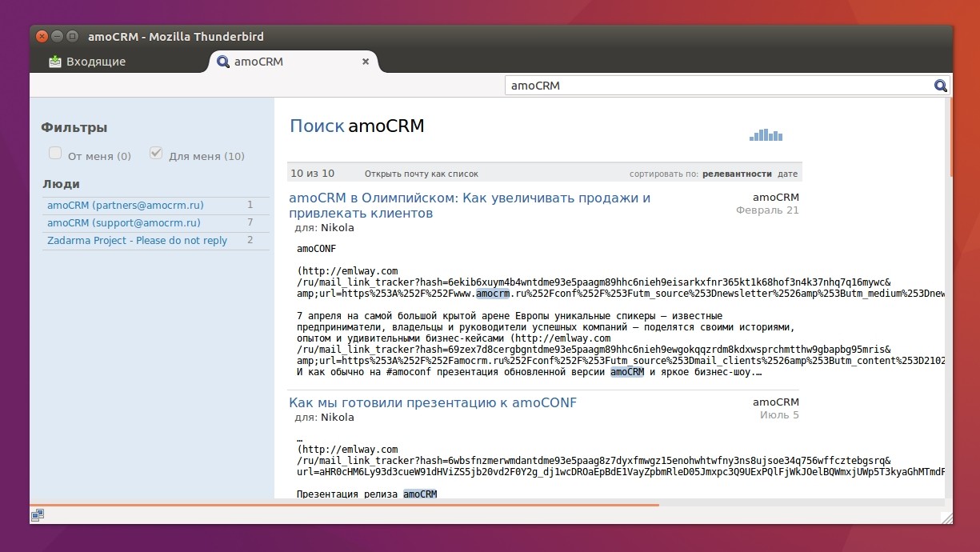Click the Фильтры heading

pyautogui.click(x=74, y=127)
